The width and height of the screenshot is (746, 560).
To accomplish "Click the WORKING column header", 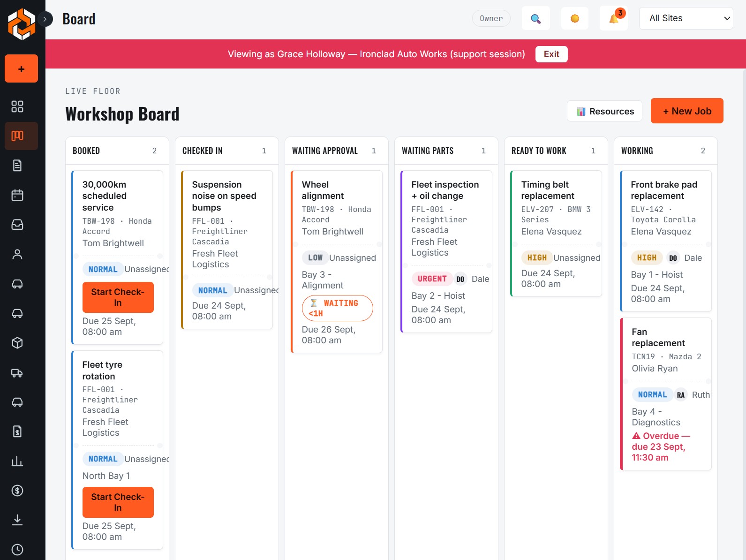I will (x=666, y=151).
